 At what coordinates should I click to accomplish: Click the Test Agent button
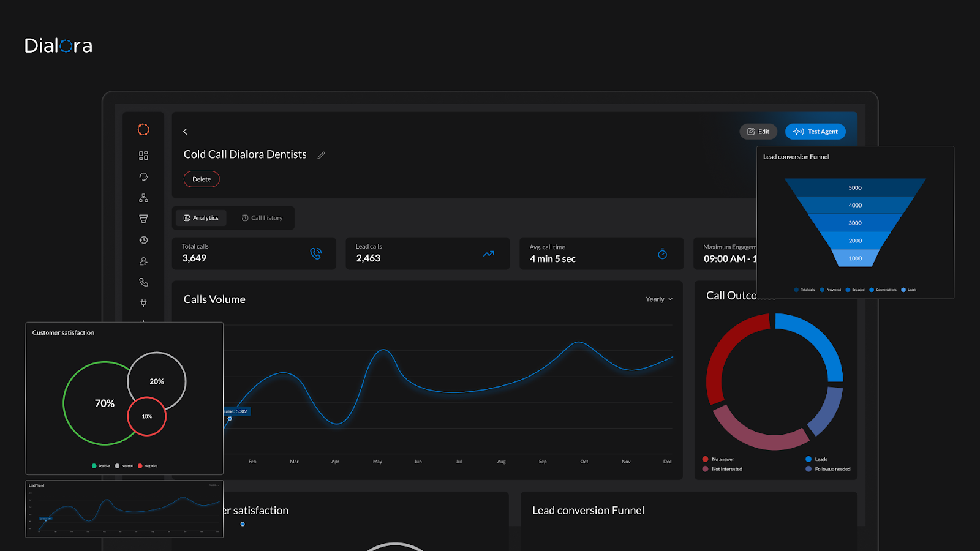point(815,131)
